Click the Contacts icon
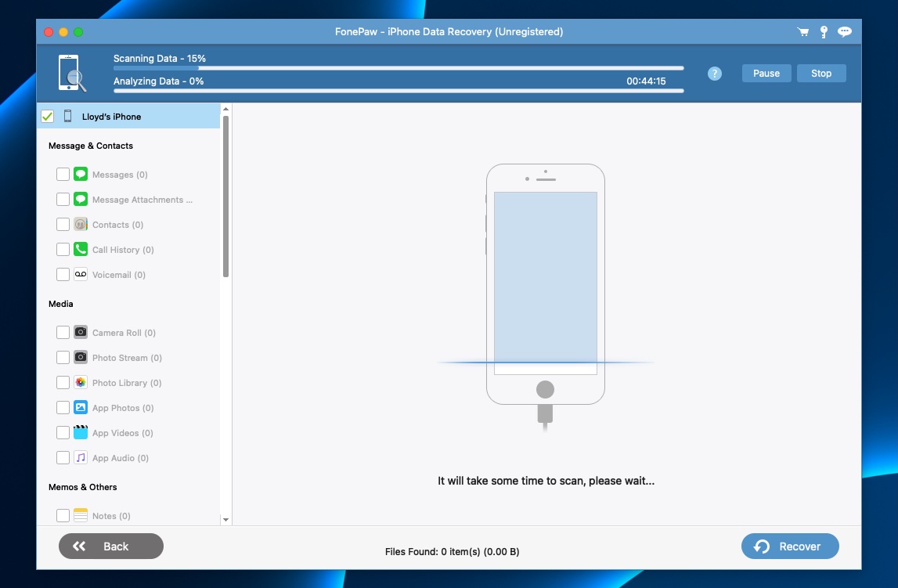Screen dimensions: 898x588 [x=81, y=225]
